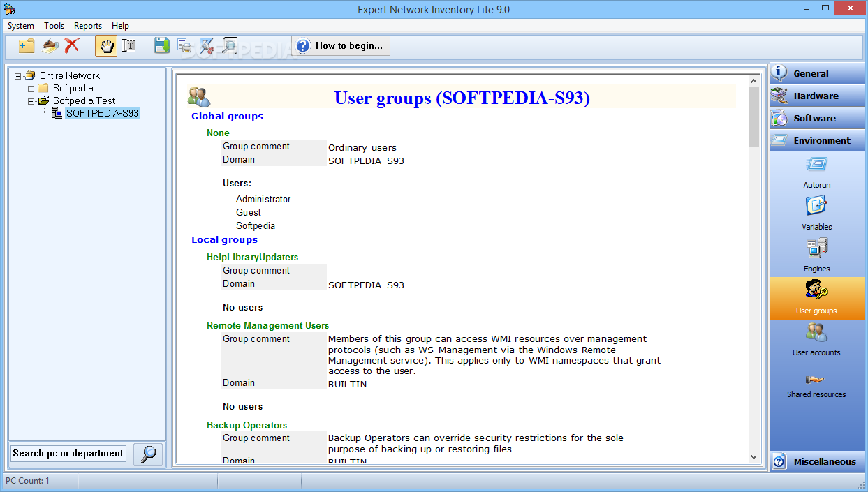Click the Administrator user entry

click(263, 200)
